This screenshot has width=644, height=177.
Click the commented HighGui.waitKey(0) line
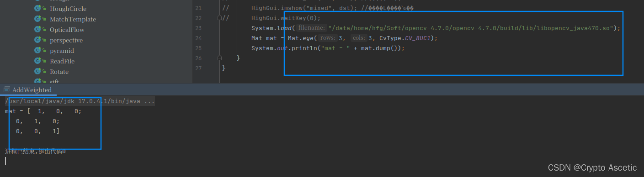pyautogui.click(x=286, y=18)
